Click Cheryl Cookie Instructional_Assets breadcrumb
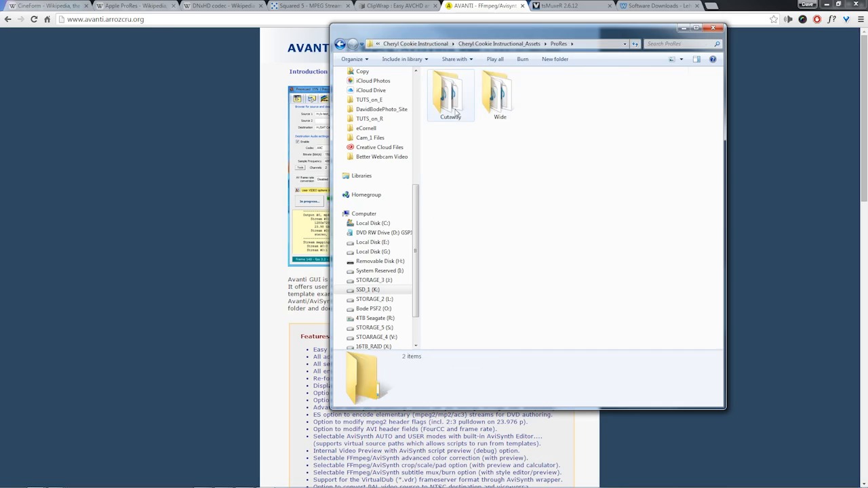This screenshot has height=488, width=868. click(499, 44)
